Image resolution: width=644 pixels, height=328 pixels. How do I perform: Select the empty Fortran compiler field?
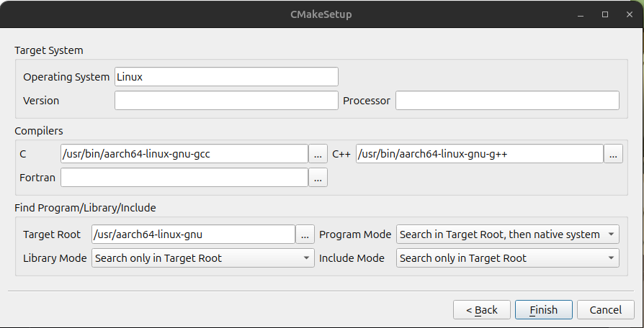coord(184,178)
